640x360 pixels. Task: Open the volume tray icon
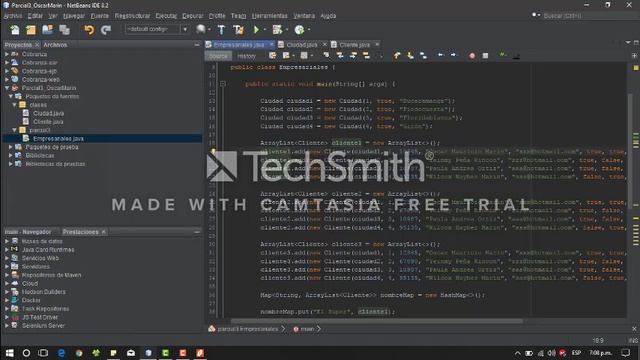[x=551, y=353]
